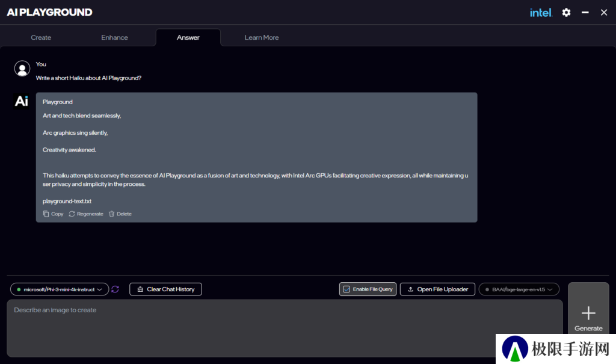Open the playground-text.txt source reference
This screenshot has height=364, width=616.
67,202
